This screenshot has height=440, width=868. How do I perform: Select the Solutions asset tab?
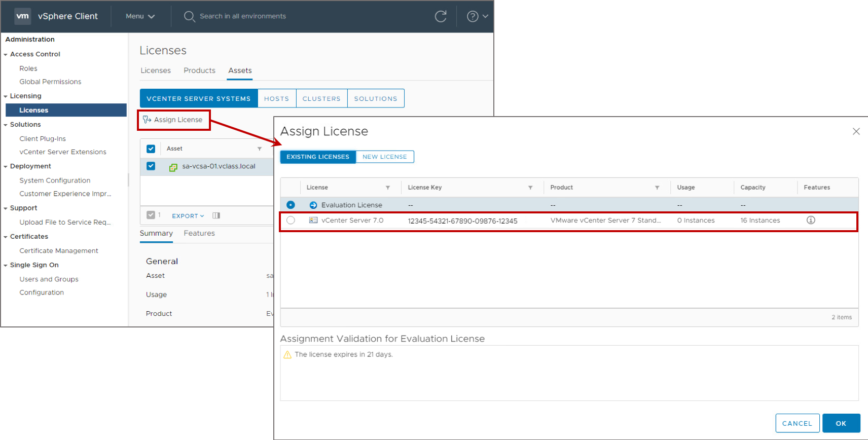coord(376,98)
